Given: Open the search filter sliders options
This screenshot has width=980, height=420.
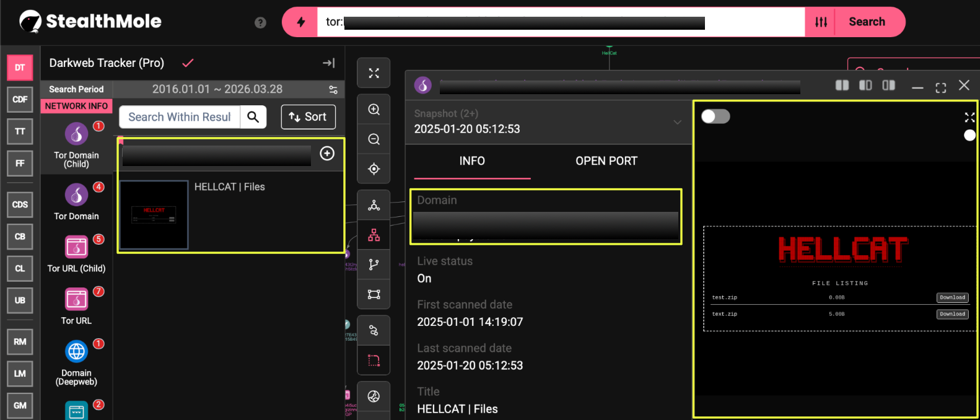Looking at the screenshot, I should pyautogui.click(x=821, y=22).
